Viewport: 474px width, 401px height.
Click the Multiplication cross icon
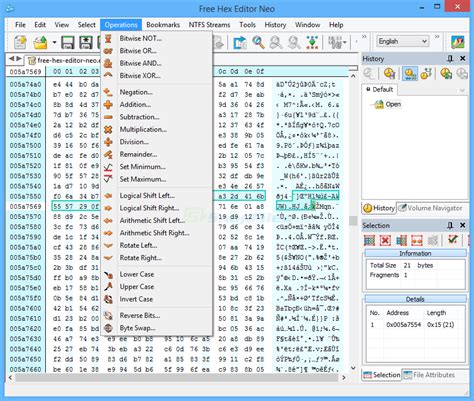coord(108,129)
